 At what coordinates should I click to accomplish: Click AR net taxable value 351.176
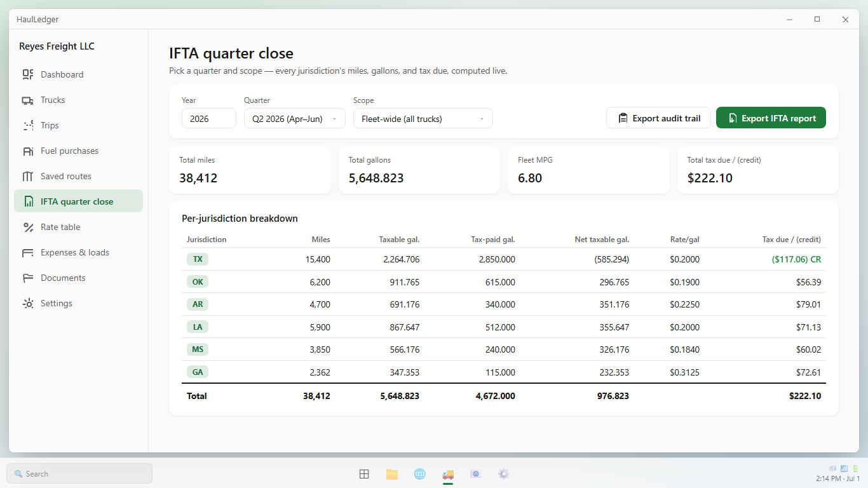[614, 304]
